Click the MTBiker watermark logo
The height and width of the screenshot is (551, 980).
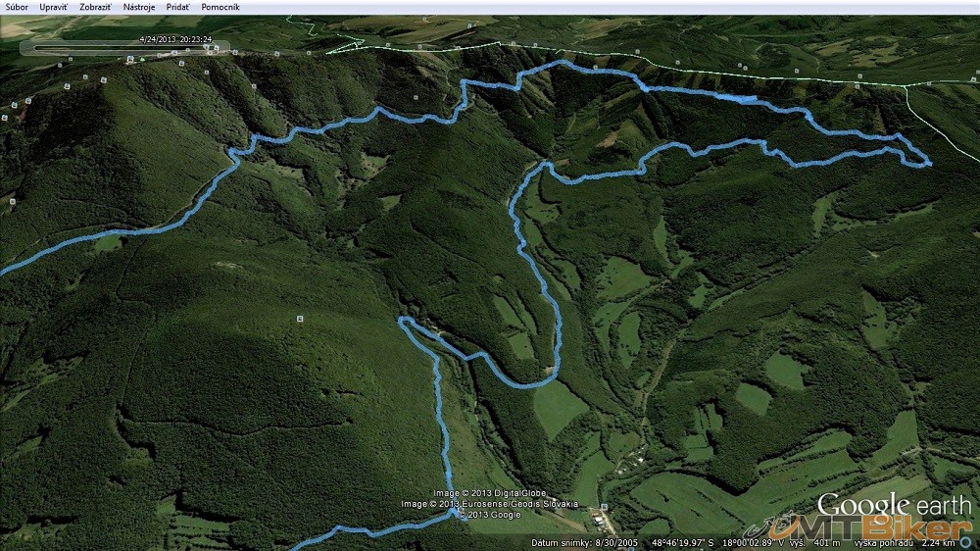[x=898, y=527]
